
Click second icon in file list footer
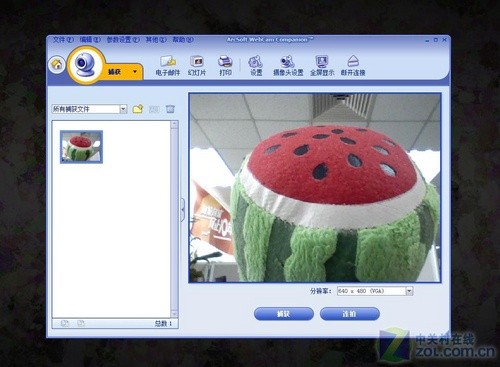81,323
